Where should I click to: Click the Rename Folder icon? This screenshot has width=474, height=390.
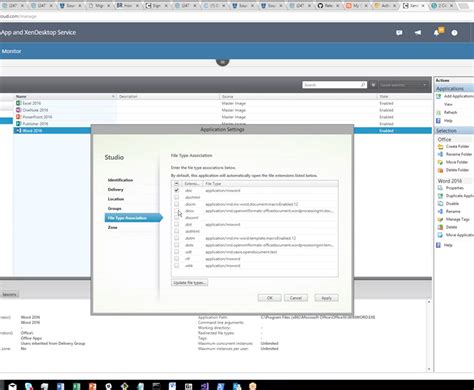pos(440,154)
